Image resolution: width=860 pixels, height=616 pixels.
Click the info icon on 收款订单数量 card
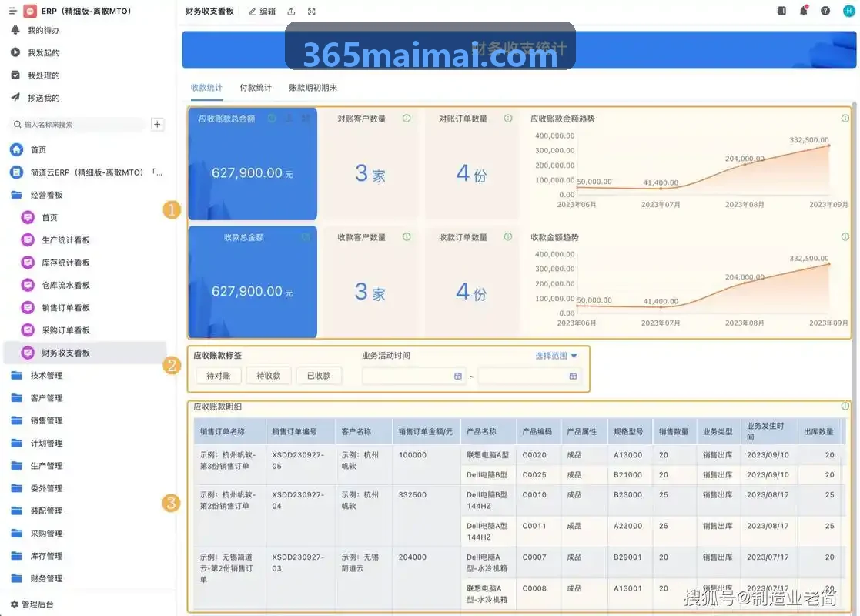[x=508, y=237]
